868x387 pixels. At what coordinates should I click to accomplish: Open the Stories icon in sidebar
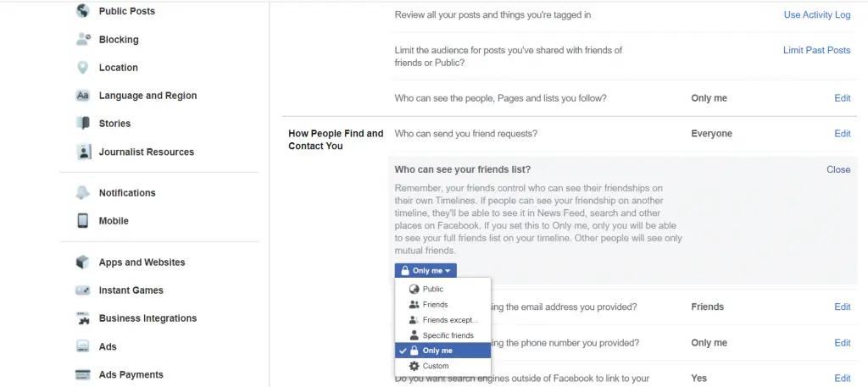pos(82,124)
